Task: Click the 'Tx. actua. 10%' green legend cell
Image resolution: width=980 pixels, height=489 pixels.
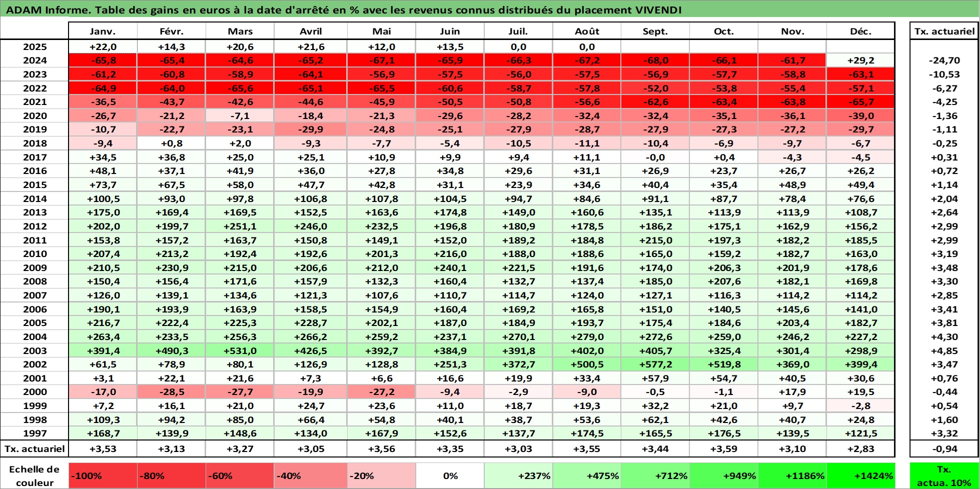Action: [944, 476]
